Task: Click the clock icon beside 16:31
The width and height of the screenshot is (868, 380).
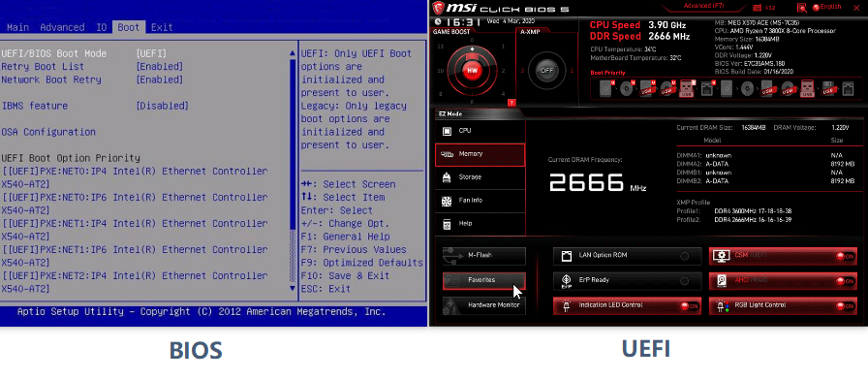Action: pos(439,22)
